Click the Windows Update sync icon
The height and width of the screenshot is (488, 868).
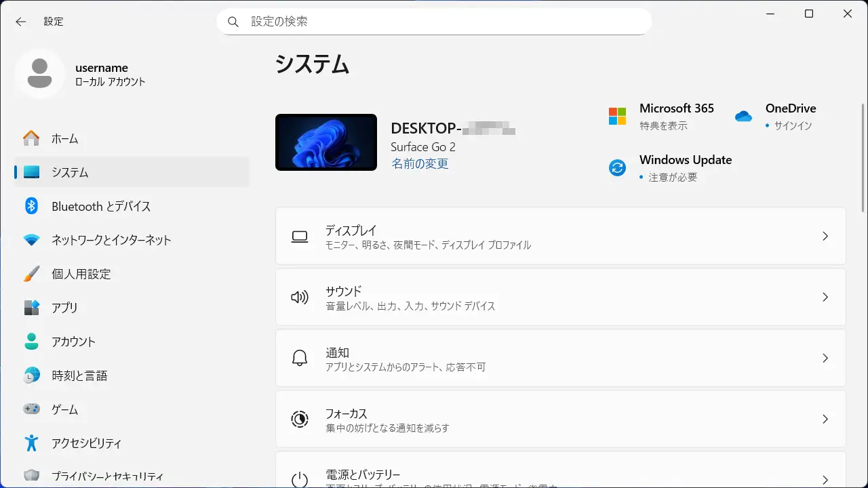(x=617, y=168)
